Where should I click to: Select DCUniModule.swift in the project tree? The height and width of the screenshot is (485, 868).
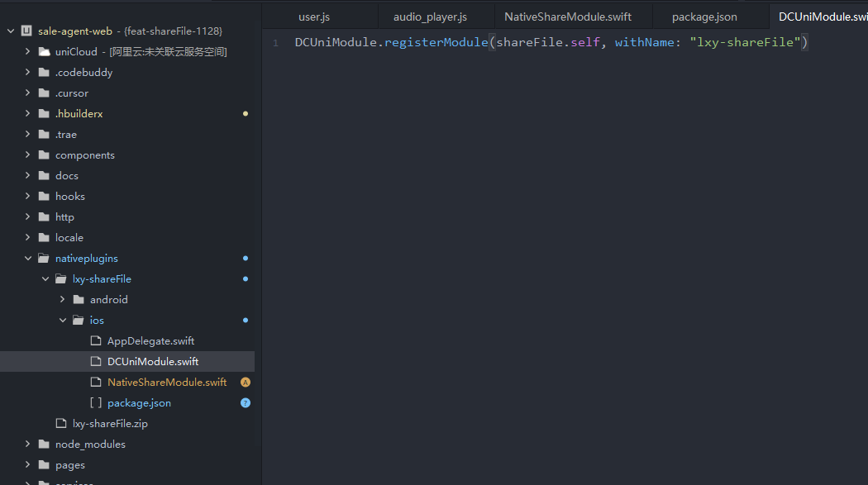tap(152, 362)
